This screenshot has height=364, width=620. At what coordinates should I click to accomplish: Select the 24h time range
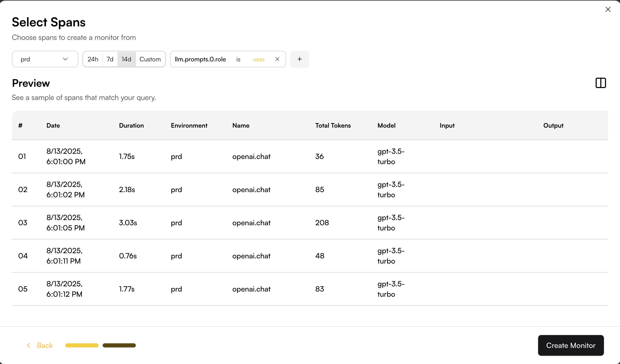[93, 59]
